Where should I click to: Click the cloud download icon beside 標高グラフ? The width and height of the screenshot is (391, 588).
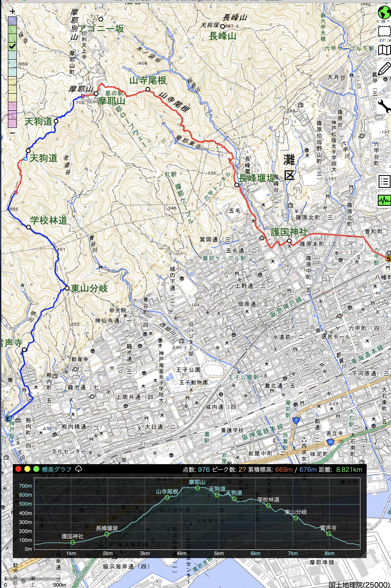click(79, 469)
